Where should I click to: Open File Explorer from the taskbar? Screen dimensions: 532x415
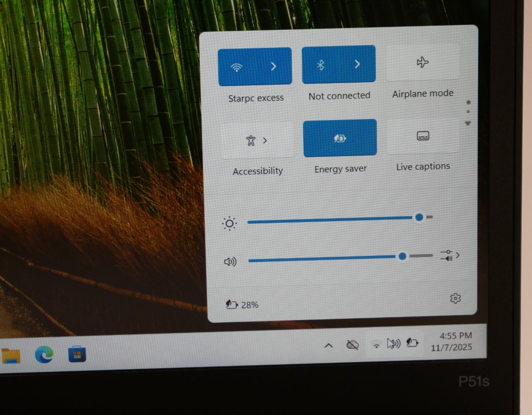[x=11, y=356]
